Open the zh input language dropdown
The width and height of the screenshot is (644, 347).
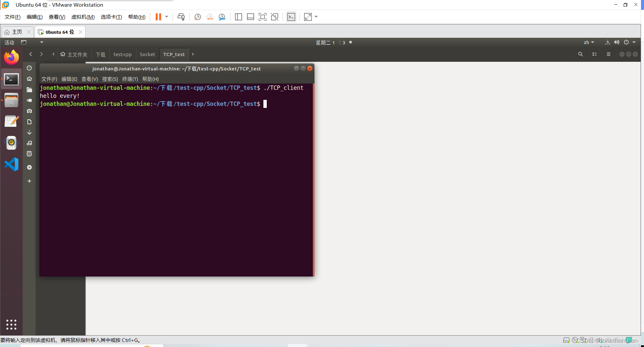(589, 42)
